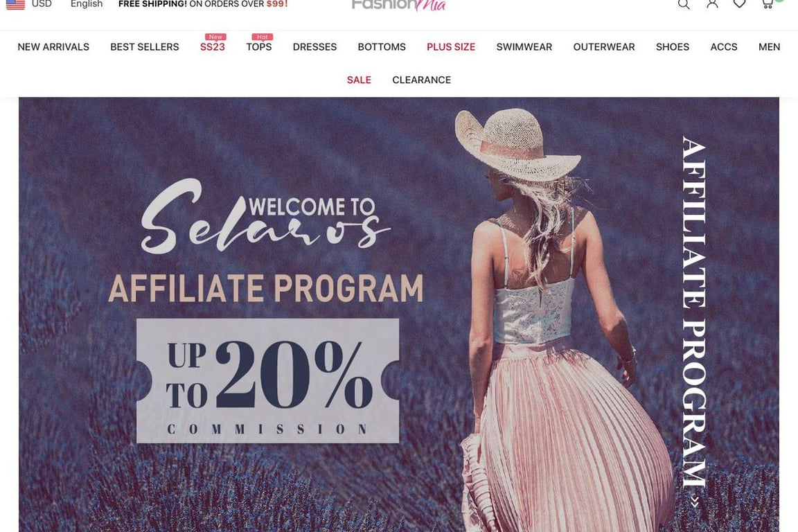Browse the Tops category
This screenshot has height=532, width=798.
(x=259, y=47)
